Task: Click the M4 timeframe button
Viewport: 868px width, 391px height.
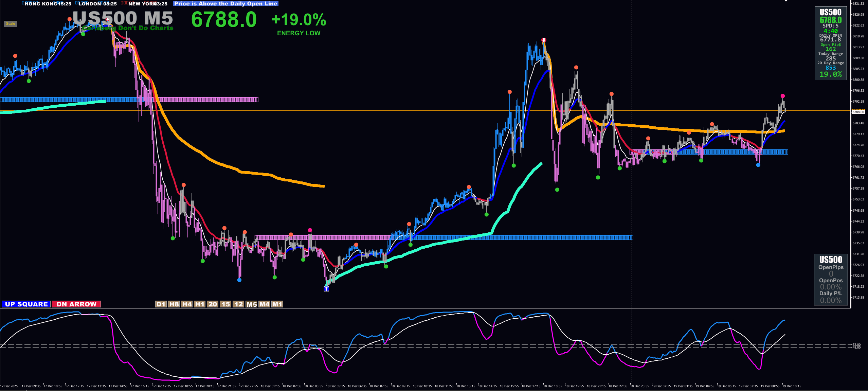Action: click(x=264, y=304)
